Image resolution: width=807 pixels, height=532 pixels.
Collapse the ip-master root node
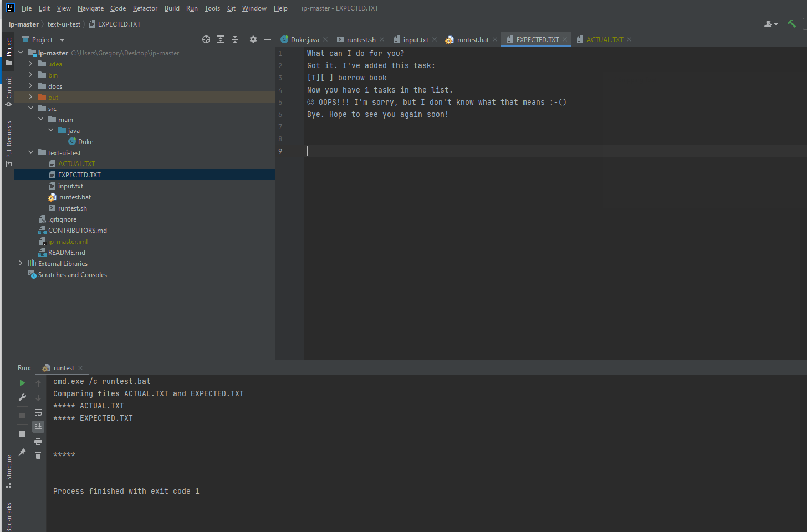tap(21, 53)
